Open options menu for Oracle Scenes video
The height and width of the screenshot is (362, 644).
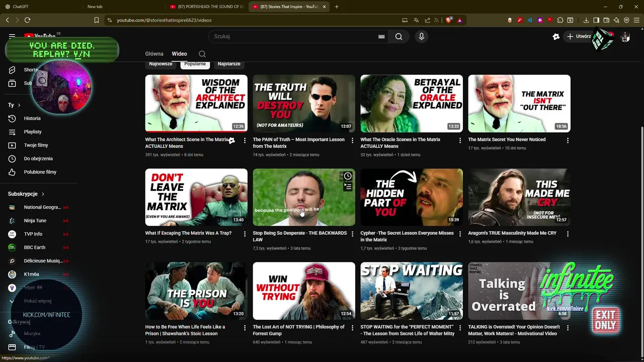(x=460, y=140)
